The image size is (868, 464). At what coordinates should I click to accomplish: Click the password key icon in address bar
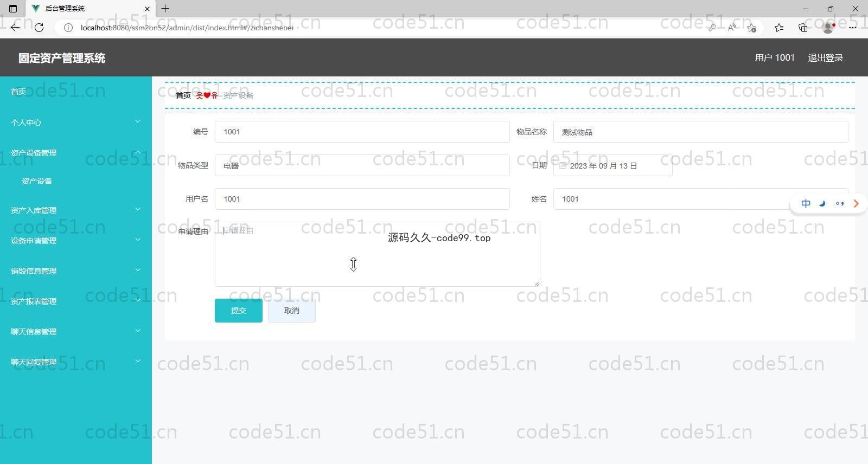point(712,28)
